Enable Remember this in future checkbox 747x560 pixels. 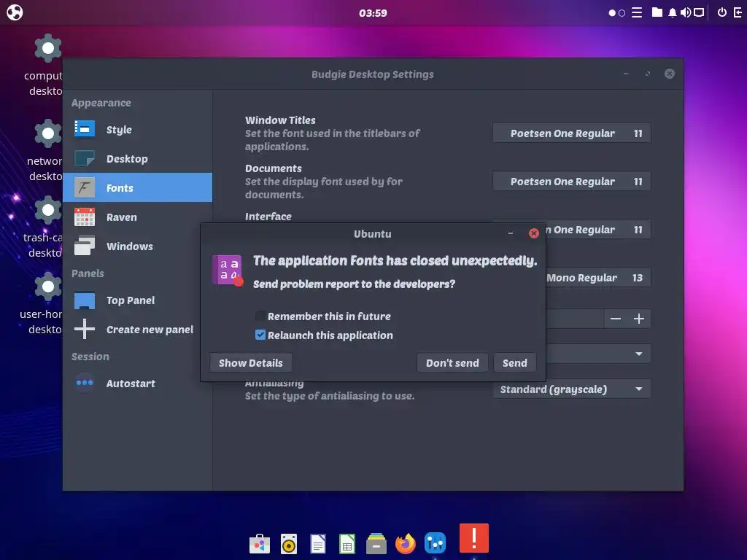point(260,316)
